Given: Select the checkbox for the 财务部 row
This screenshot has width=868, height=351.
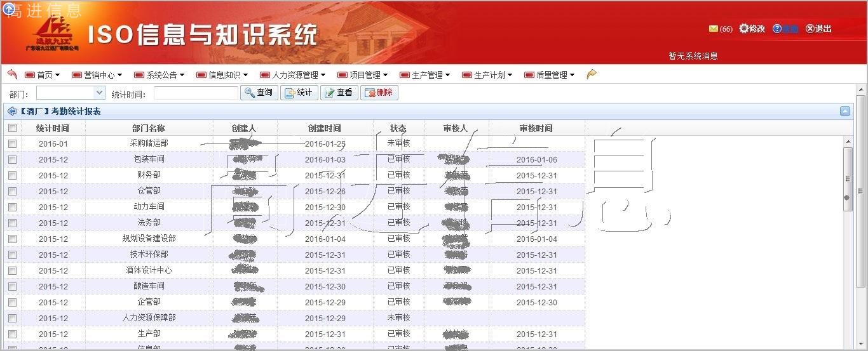Looking at the screenshot, I should click(13, 176).
